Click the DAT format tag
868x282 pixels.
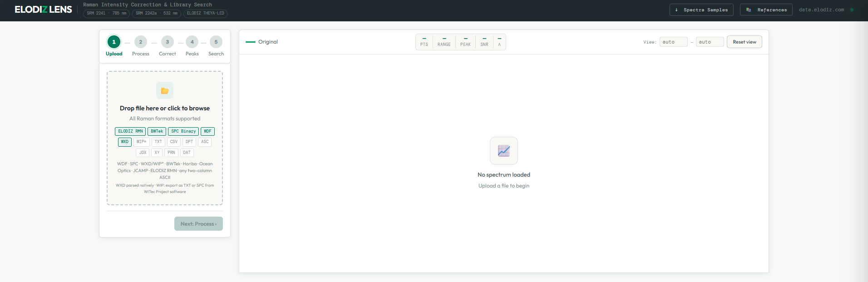(187, 153)
